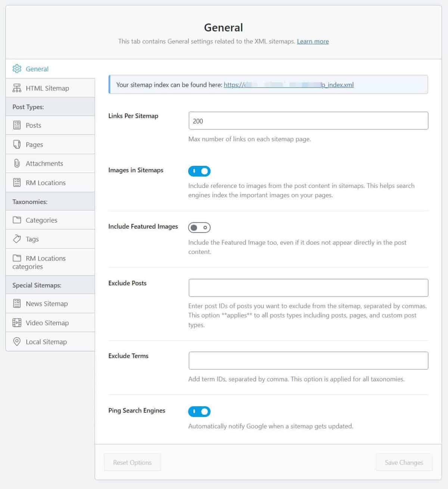Click the Reset Options button
This screenshot has height=489, width=448.
coord(132,462)
